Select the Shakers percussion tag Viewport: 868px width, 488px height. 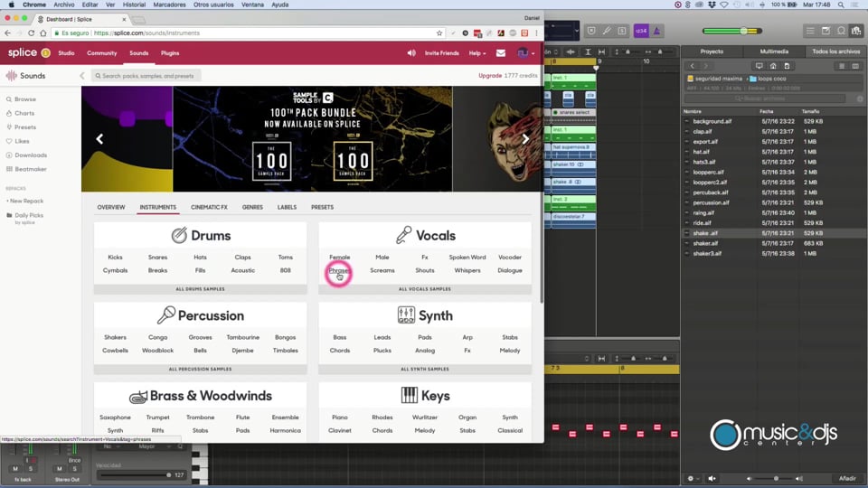point(115,337)
